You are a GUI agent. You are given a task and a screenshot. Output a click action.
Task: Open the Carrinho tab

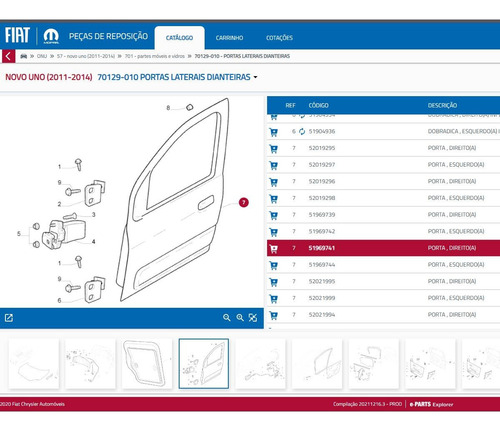229,38
